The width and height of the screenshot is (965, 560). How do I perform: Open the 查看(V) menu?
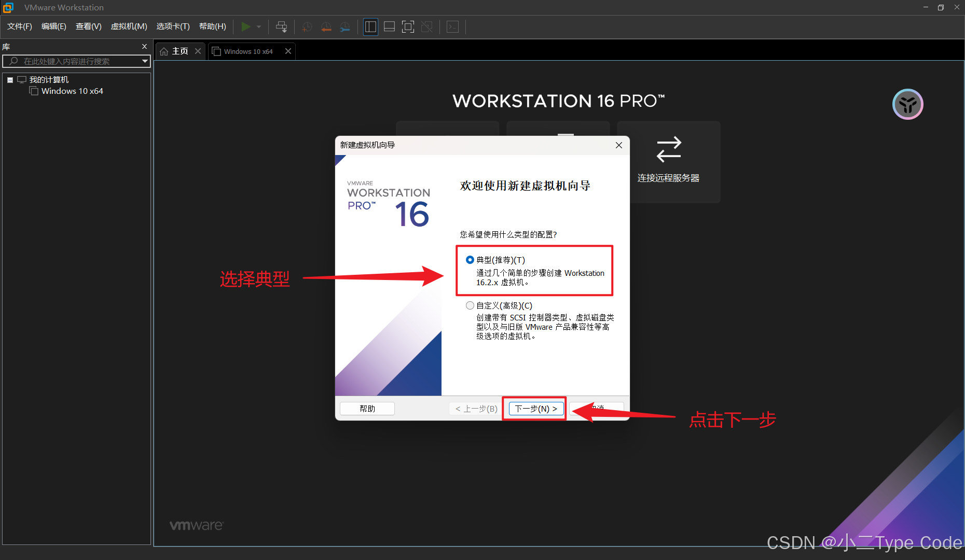click(89, 26)
